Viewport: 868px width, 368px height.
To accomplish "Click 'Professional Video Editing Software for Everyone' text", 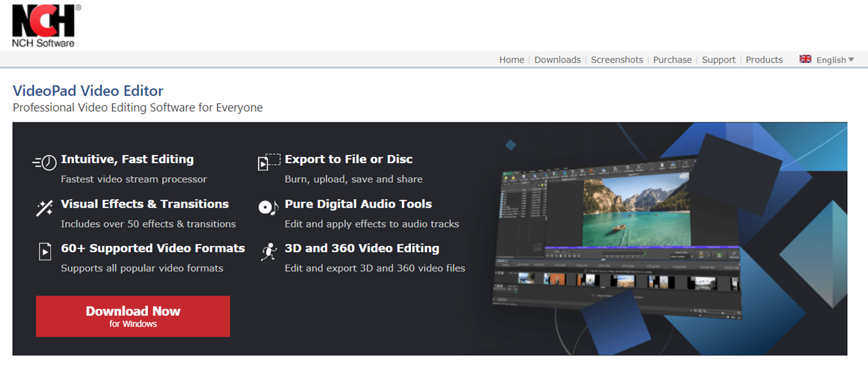I will [138, 108].
